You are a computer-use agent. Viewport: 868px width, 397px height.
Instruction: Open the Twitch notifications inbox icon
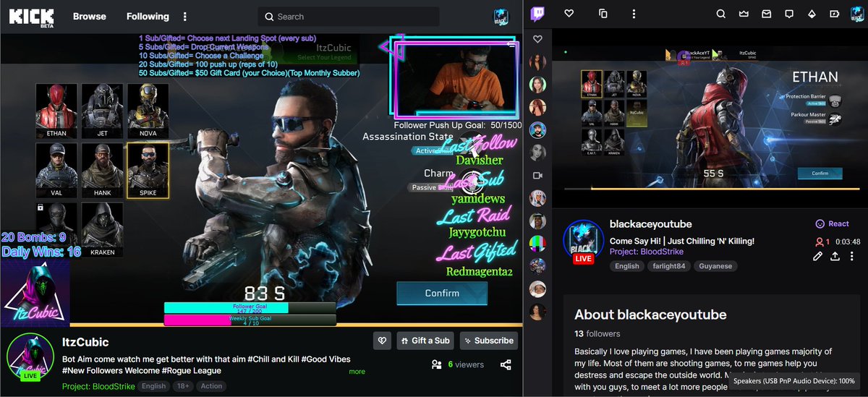(766, 14)
